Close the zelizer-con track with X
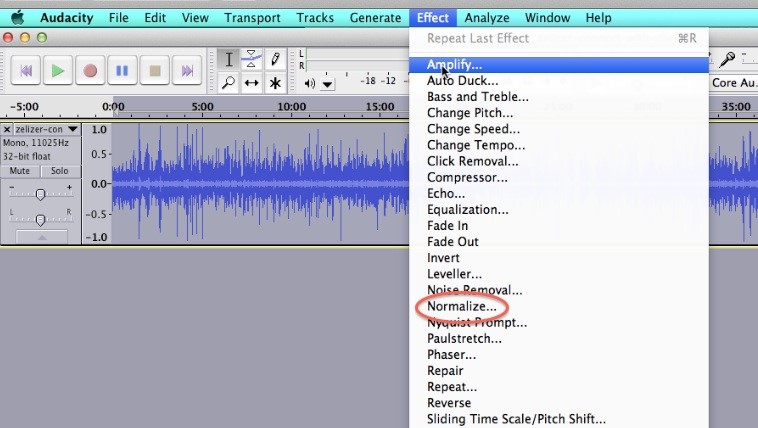Viewport: 758px width, 428px height. [7, 130]
